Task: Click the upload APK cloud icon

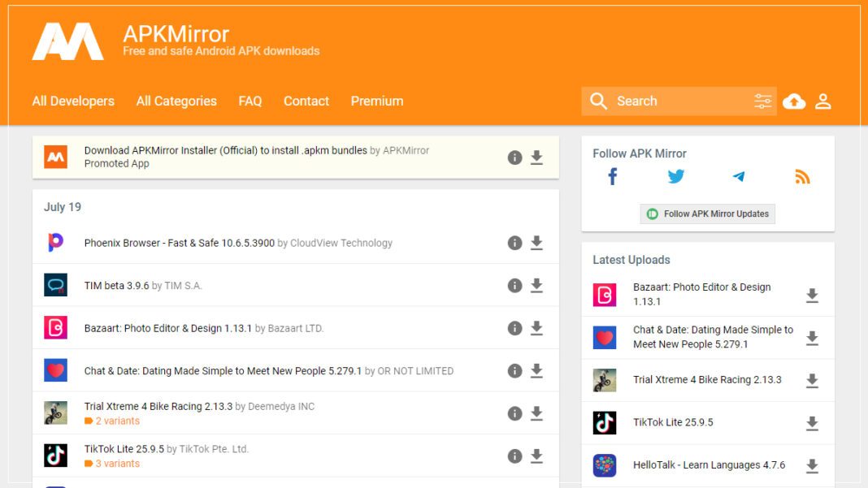Action: coord(794,101)
